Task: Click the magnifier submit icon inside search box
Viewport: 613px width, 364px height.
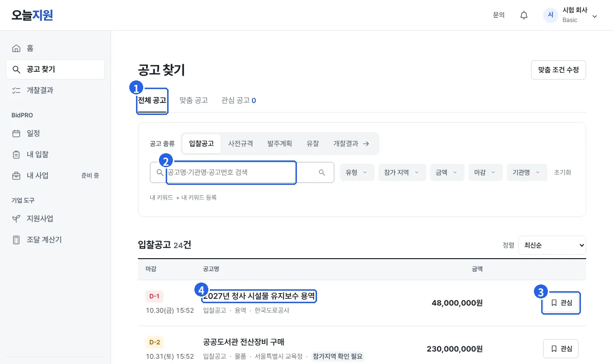Action: click(322, 172)
